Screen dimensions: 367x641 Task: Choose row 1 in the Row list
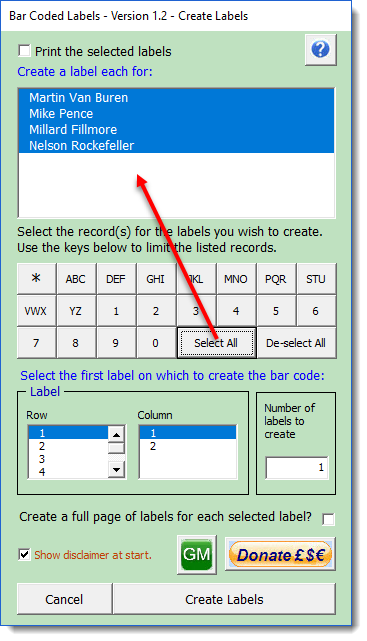coord(68,433)
